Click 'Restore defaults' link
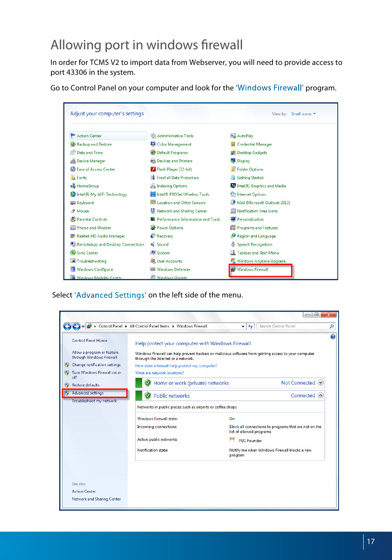Screen dimensions: 392x560 click(85, 385)
